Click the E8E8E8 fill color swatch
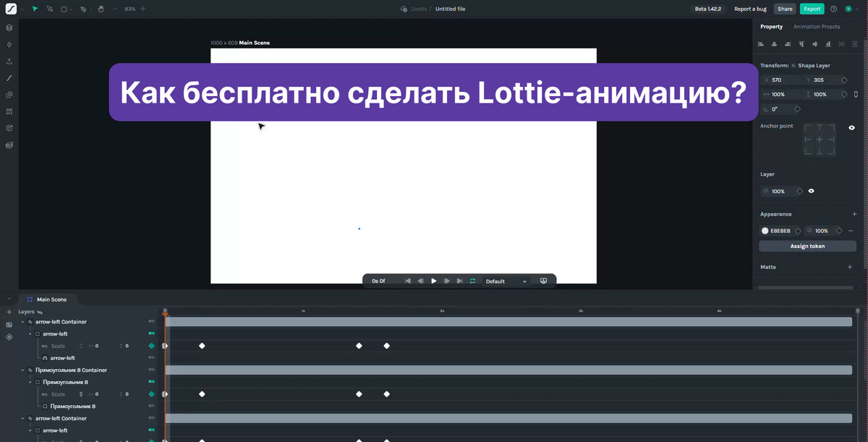The width and height of the screenshot is (868, 442). [x=765, y=230]
